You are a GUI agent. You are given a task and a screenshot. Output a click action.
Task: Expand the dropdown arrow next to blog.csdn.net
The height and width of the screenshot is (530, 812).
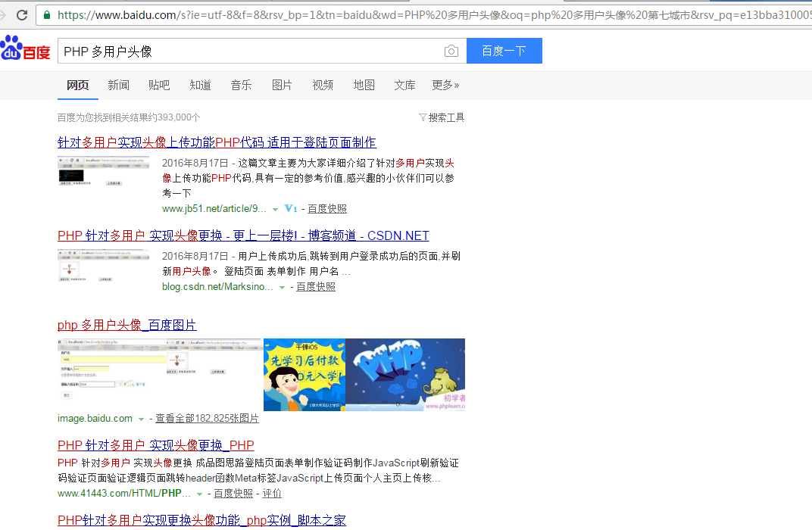[282, 287]
